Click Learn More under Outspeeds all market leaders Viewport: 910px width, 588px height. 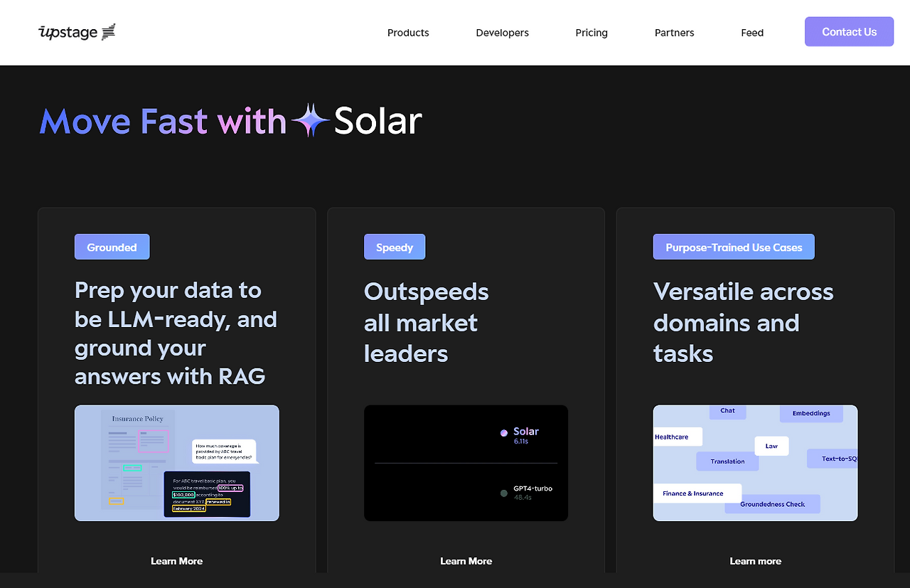pos(466,561)
